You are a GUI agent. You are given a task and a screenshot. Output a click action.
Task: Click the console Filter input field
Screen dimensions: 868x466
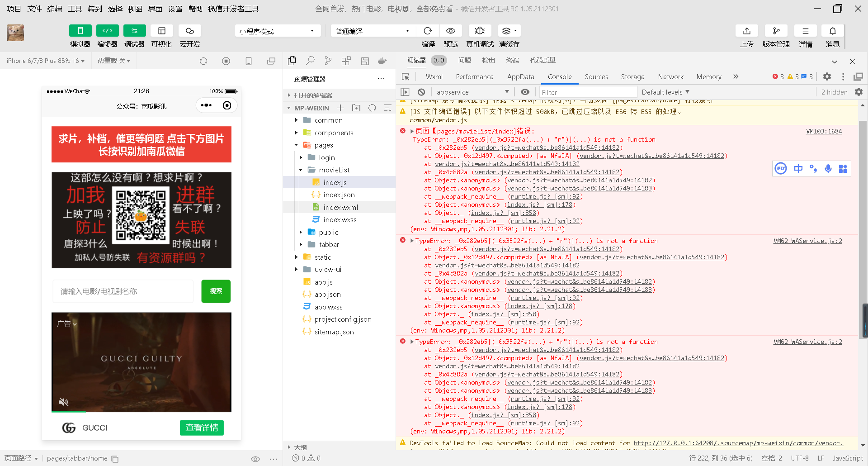(x=588, y=92)
